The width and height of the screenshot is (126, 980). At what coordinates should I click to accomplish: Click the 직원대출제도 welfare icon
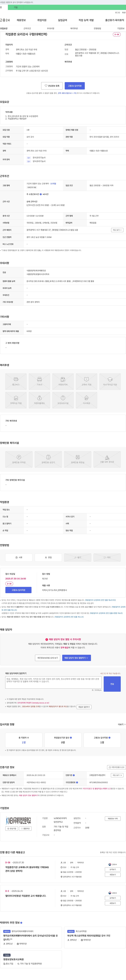click(x=40, y=400)
